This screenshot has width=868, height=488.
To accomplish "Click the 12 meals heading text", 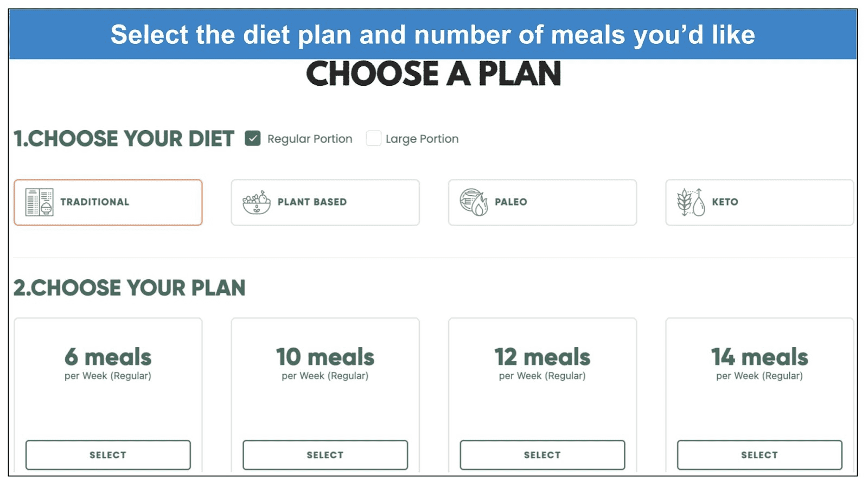I will (542, 357).
